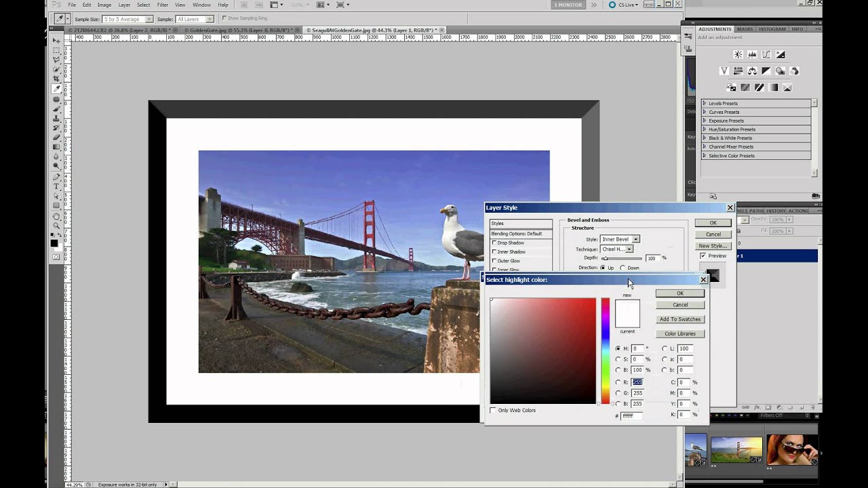Select Blending Options: Default in styles list
Screen dimensions: 868x488
[521, 233]
